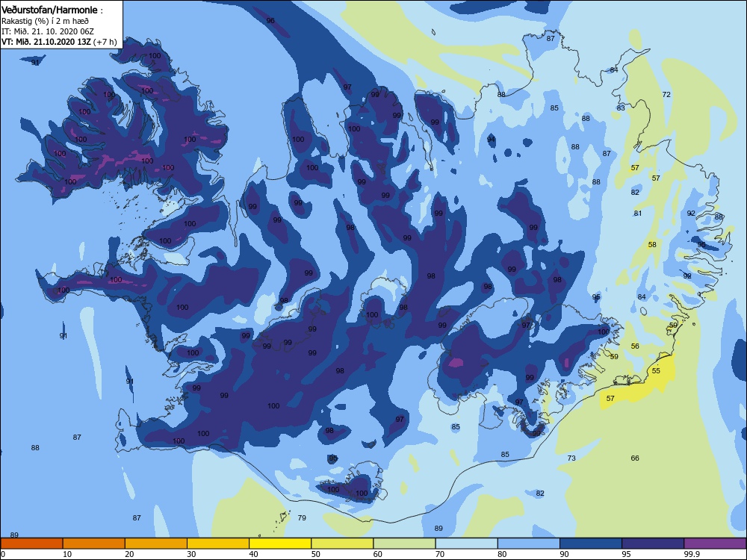Select the pale blue 70–80 legend swatch
The image size is (747, 560).
point(466,544)
